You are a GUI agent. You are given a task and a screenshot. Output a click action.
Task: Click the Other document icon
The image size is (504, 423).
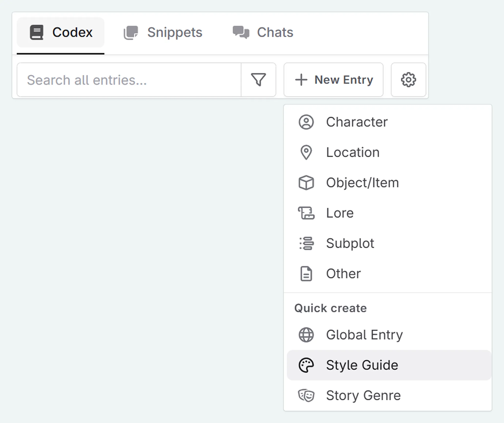click(x=306, y=274)
